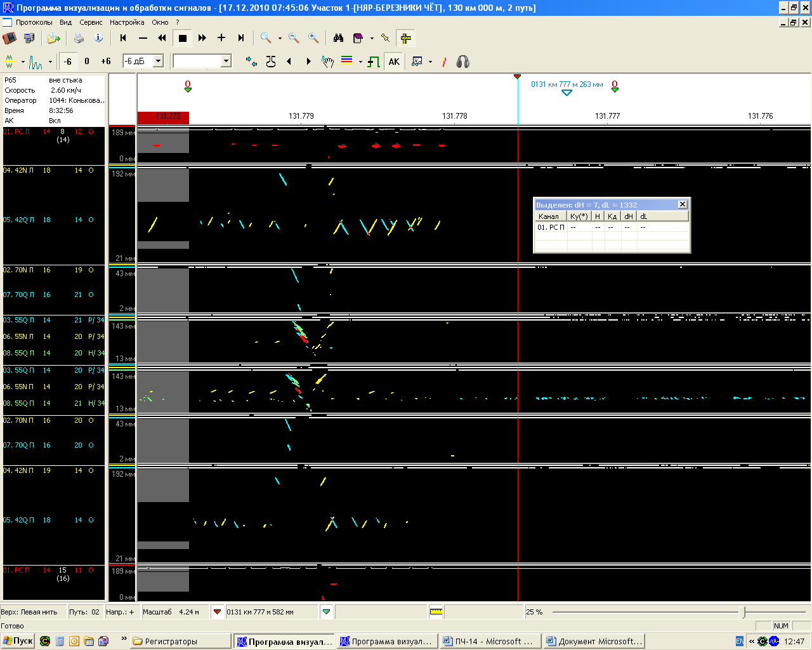The width and height of the screenshot is (812, 650).
Task: Open the Протоколы menu
Action: pos(34,22)
